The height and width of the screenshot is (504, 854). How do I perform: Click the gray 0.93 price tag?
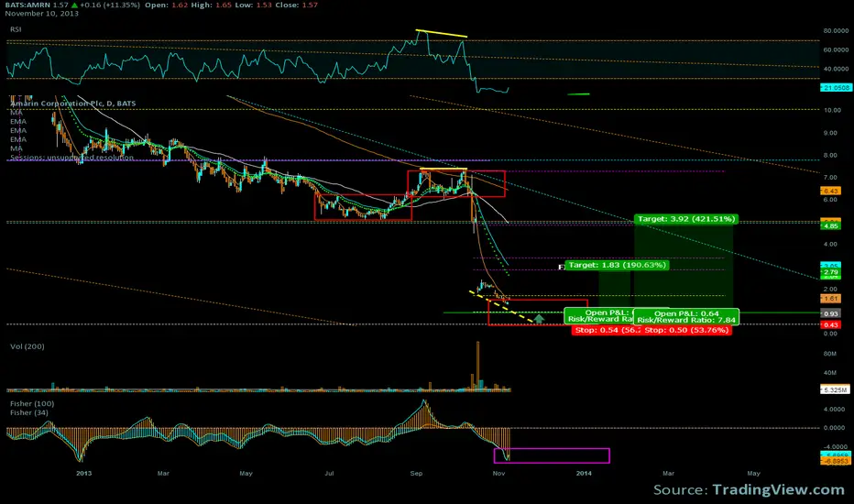click(830, 313)
